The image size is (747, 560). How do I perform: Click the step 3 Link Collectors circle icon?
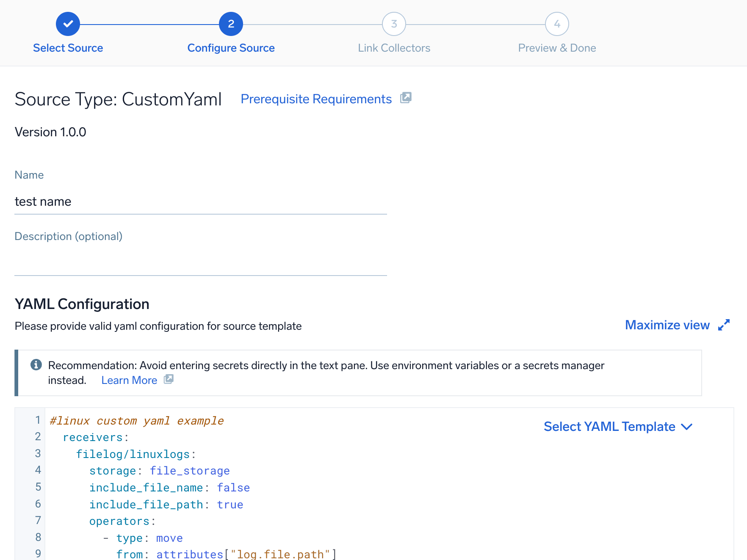tap(393, 24)
